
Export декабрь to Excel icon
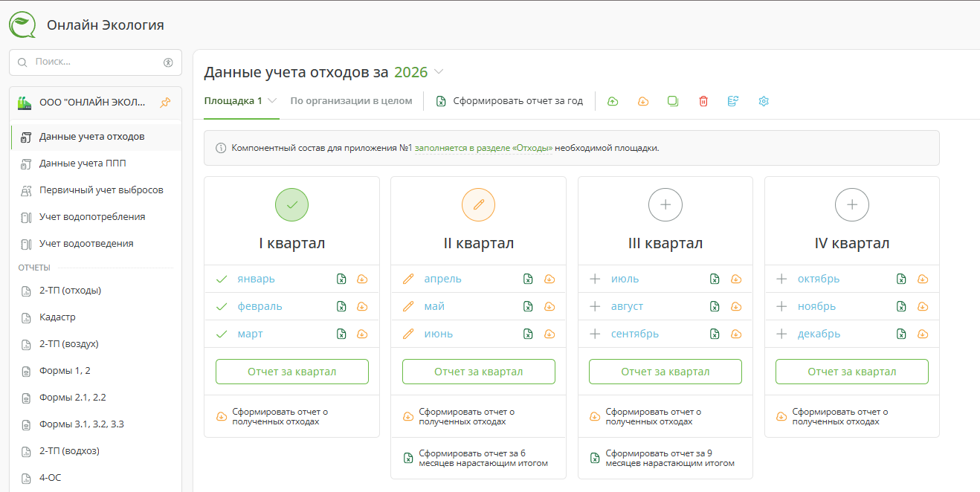coord(901,334)
